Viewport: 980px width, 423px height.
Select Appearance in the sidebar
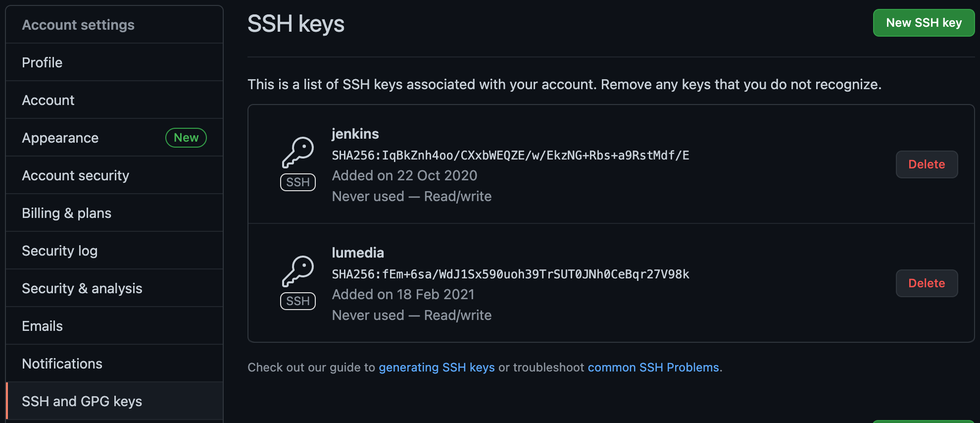(x=60, y=138)
